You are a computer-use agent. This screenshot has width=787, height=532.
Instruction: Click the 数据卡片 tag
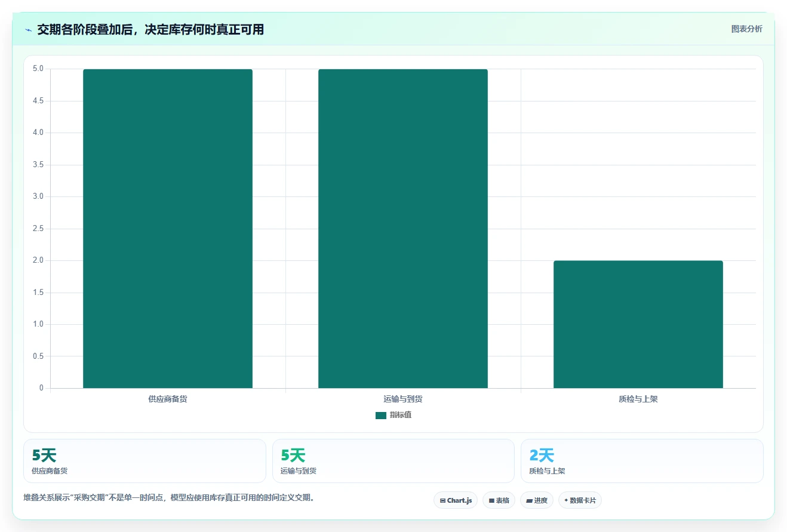point(580,500)
